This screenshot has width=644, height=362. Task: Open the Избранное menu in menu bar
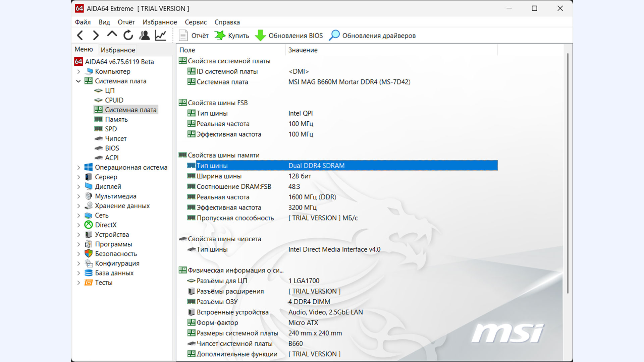[x=160, y=22]
